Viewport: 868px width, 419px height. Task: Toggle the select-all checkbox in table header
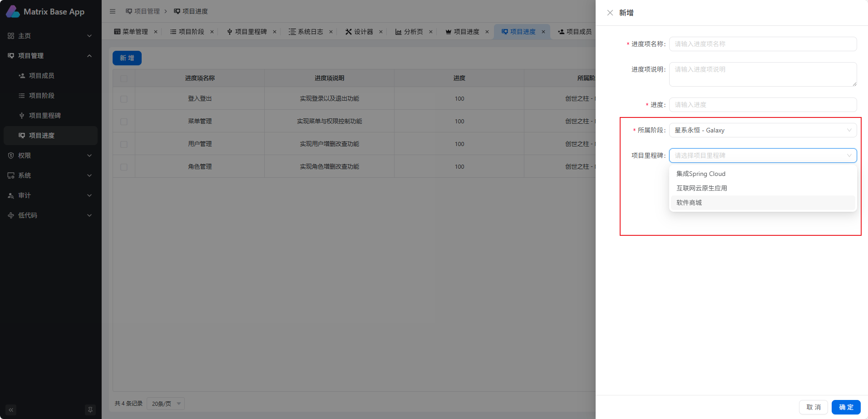pyautogui.click(x=124, y=78)
